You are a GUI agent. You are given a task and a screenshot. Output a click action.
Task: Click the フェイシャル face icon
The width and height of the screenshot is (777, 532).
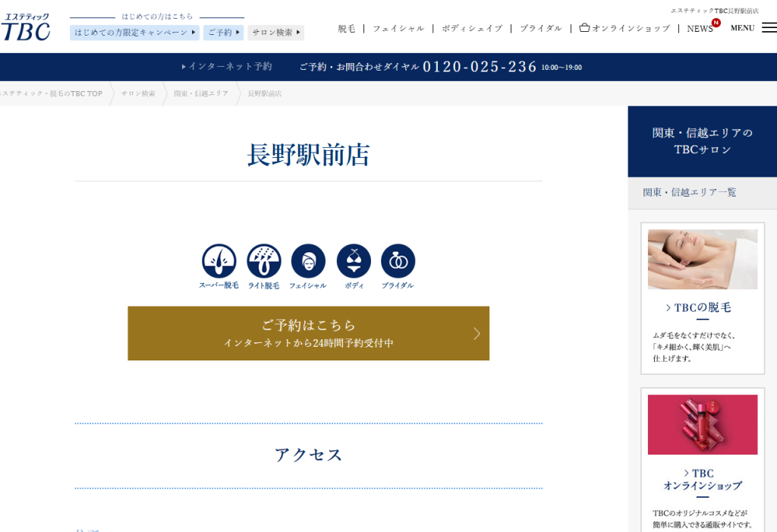coord(308,262)
